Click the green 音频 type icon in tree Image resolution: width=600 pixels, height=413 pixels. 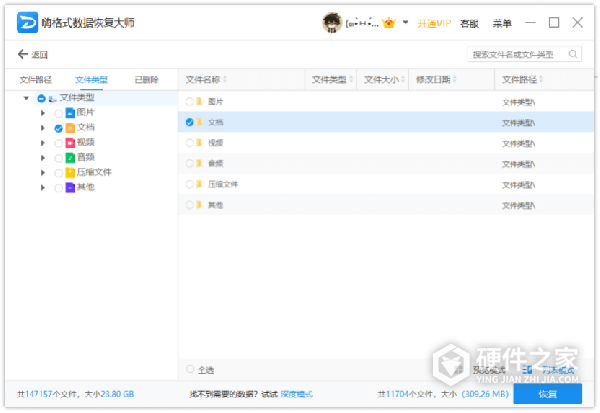[x=70, y=158]
